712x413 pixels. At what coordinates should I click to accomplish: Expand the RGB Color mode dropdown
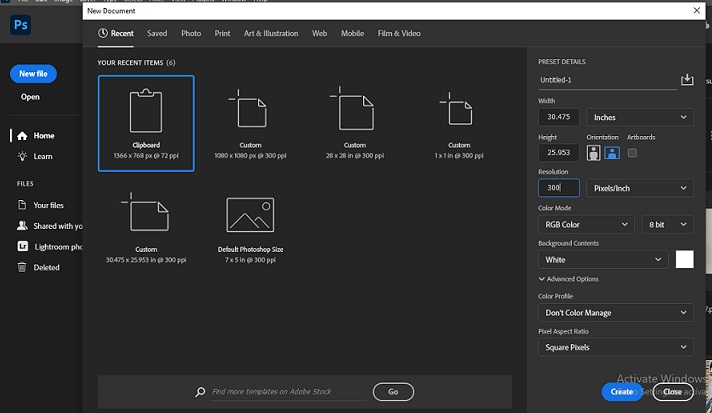point(585,224)
